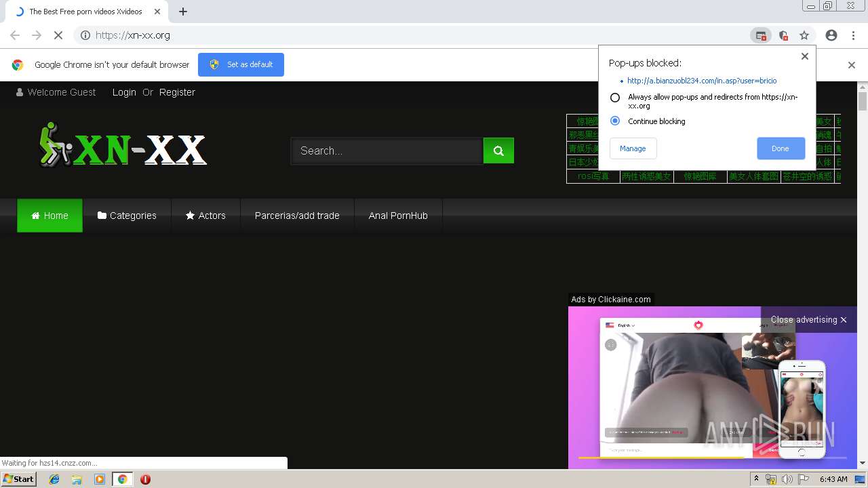Click the Login link
Viewport: 868px width, 488px height.
click(x=124, y=92)
